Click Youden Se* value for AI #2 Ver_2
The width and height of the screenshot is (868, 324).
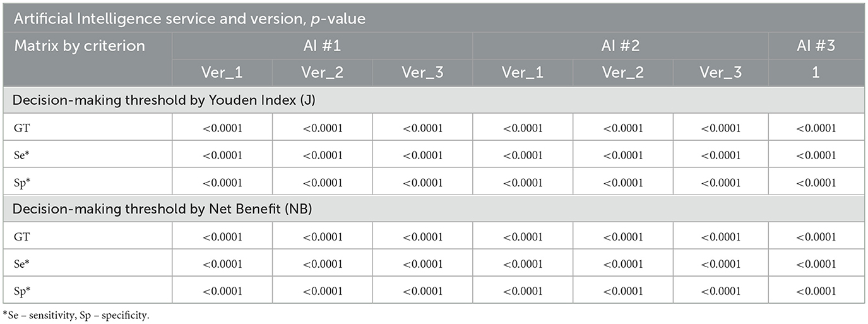[x=622, y=155]
